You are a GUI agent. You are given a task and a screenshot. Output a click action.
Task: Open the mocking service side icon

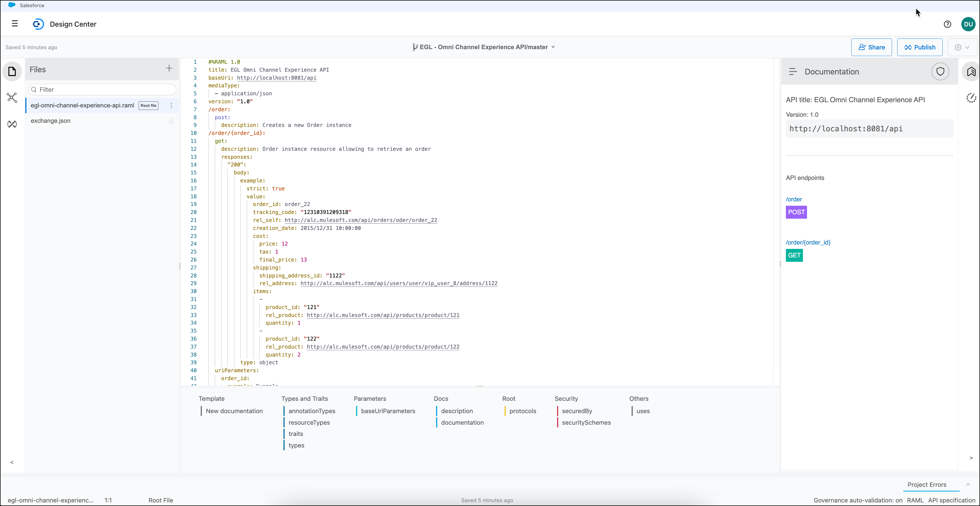click(971, 98)
